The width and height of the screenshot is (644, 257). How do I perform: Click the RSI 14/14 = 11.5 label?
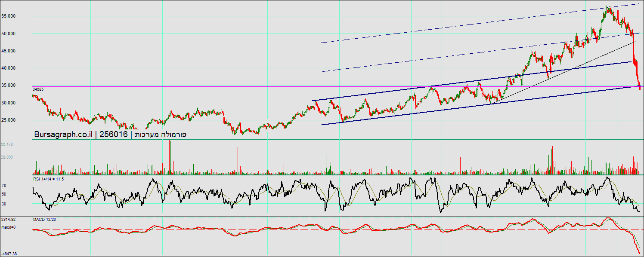click(x=48, y=178)
